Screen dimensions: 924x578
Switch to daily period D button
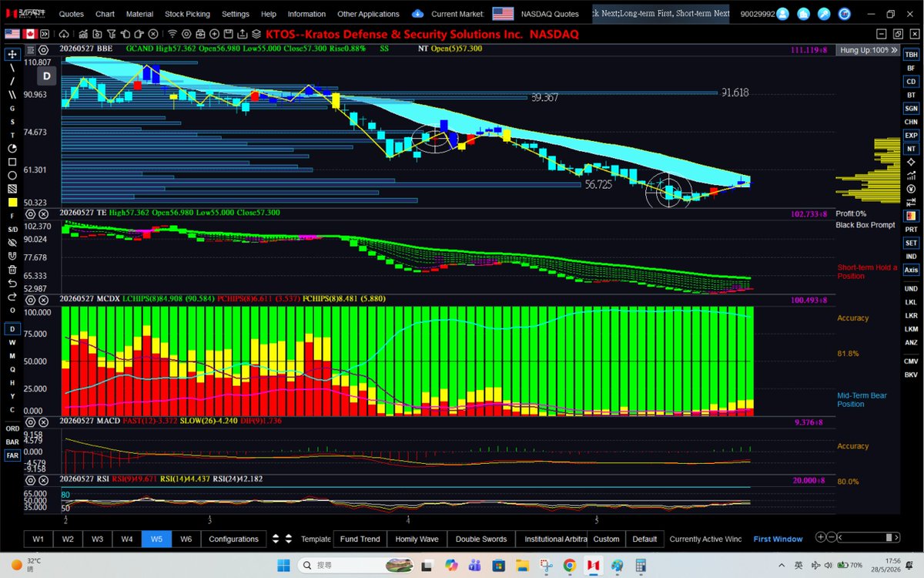click(x=12, y=328)
